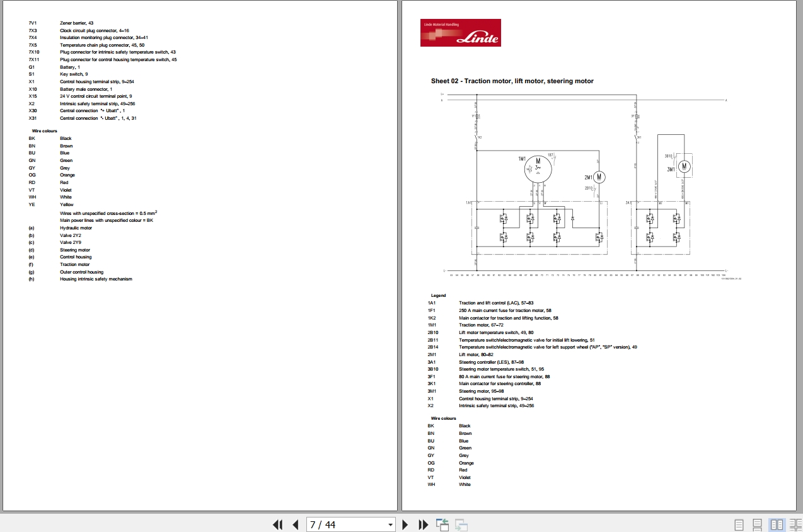803x532 pixels.
Task: Select two-page view layout
Action: point(777,524)
